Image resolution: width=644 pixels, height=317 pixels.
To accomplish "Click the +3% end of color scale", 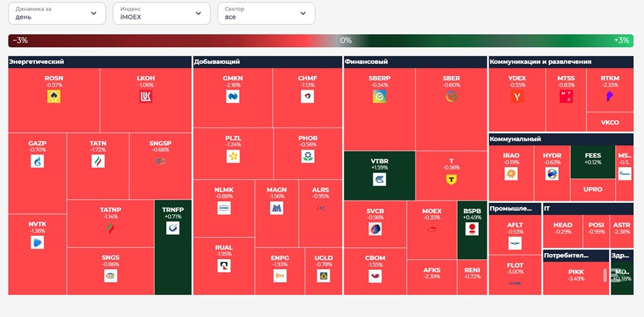I will point(621,41).
